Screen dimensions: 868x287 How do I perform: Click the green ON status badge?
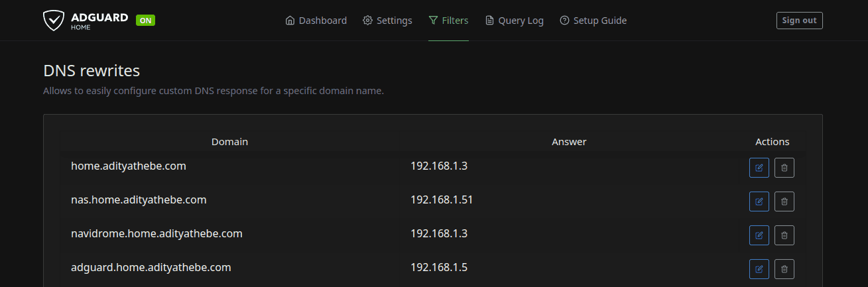(x=145, y=21)
